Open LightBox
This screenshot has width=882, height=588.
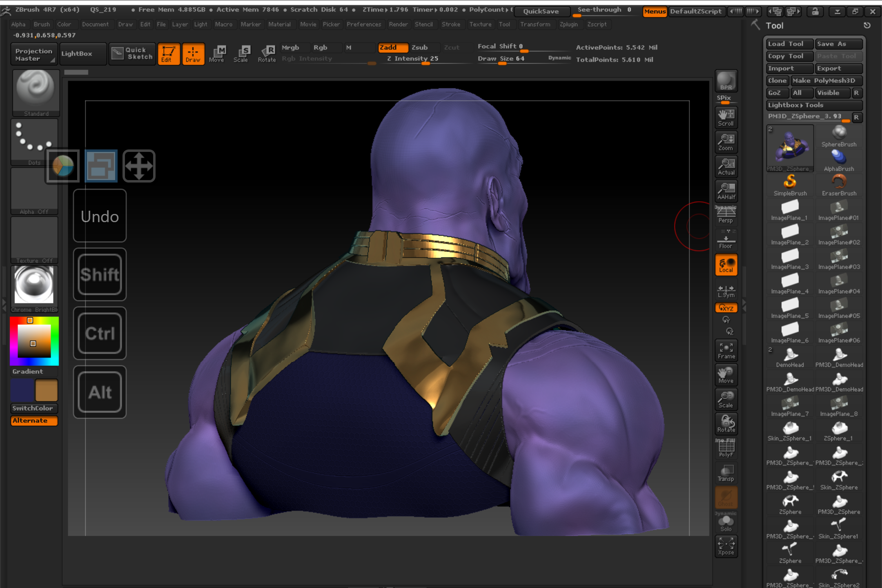pyautogui.click(x=83, y=54)
